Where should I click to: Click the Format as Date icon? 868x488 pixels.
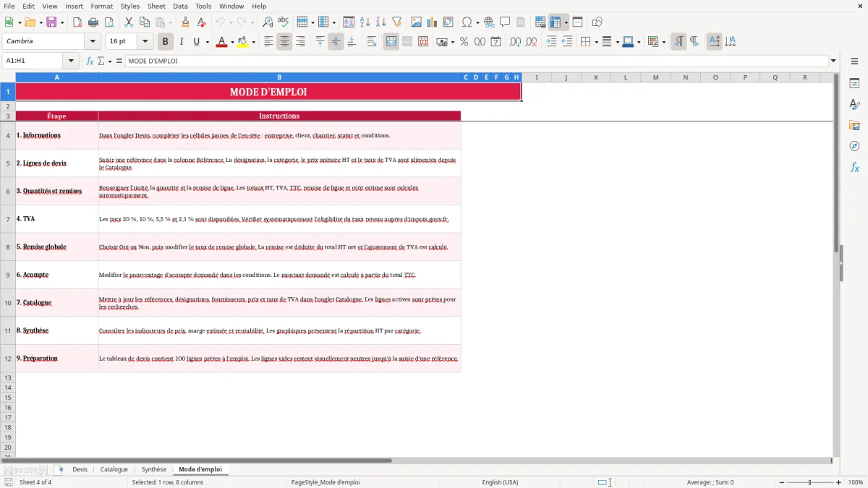(495, 42)
